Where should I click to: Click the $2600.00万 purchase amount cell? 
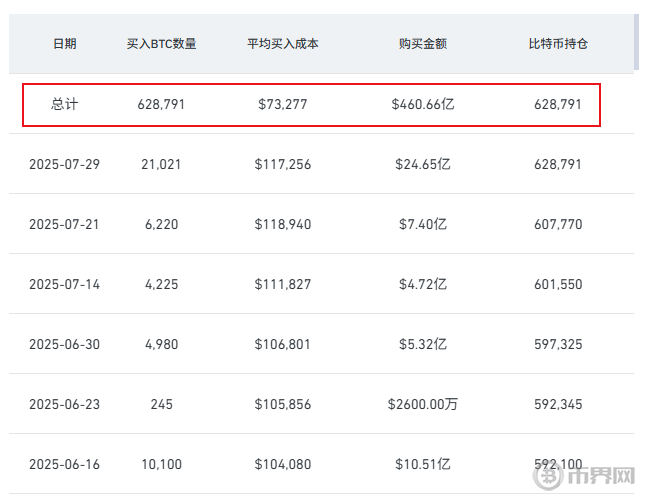click(423, 404)
